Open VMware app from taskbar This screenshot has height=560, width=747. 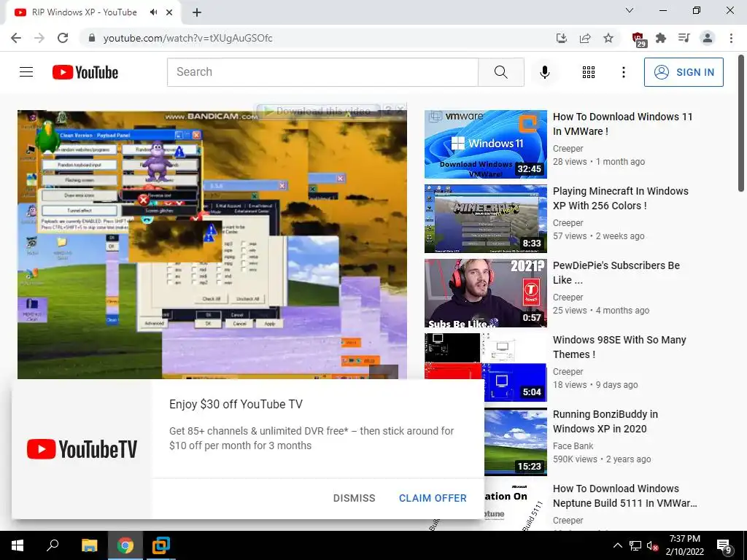click(161, 545)
